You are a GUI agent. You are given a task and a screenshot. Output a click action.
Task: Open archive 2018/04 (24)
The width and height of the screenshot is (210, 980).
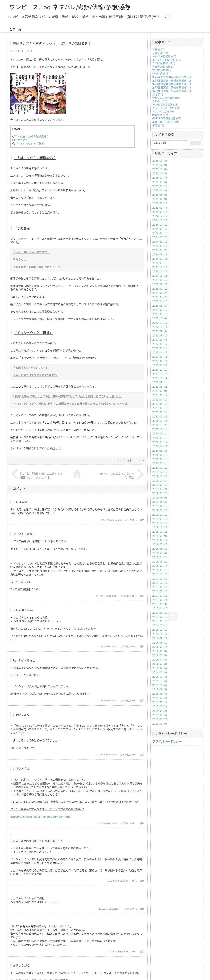point(160,557)
